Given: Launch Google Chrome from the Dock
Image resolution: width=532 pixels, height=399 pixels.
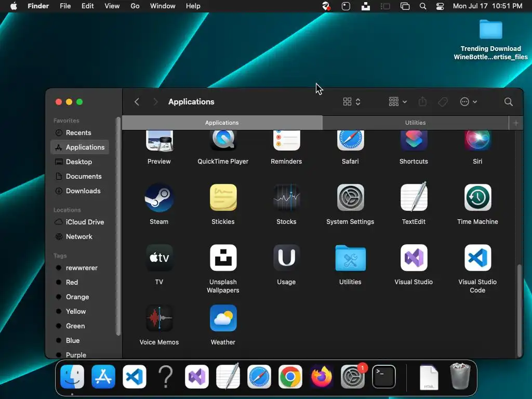Looking at the screenshot, I should click(x=290, y=377).
